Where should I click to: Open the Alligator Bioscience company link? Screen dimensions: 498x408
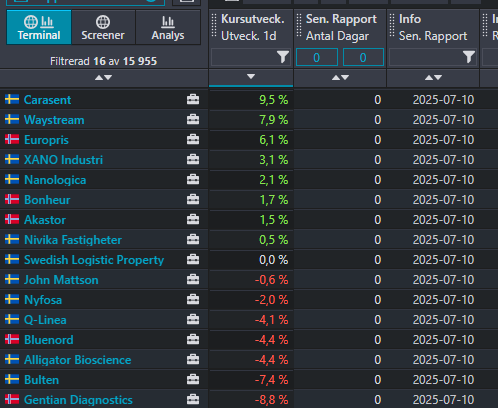pos(77,360)
